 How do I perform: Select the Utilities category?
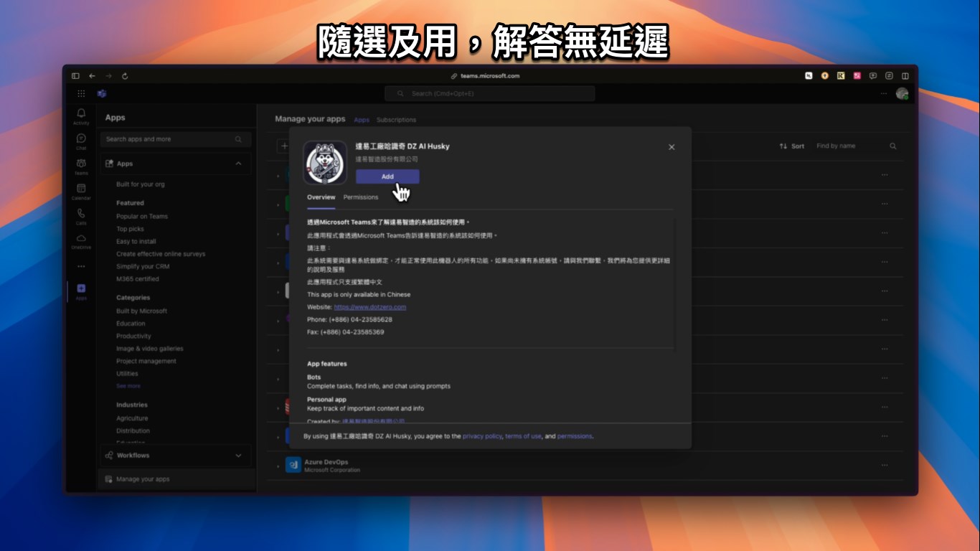click(x=127, y=374)
